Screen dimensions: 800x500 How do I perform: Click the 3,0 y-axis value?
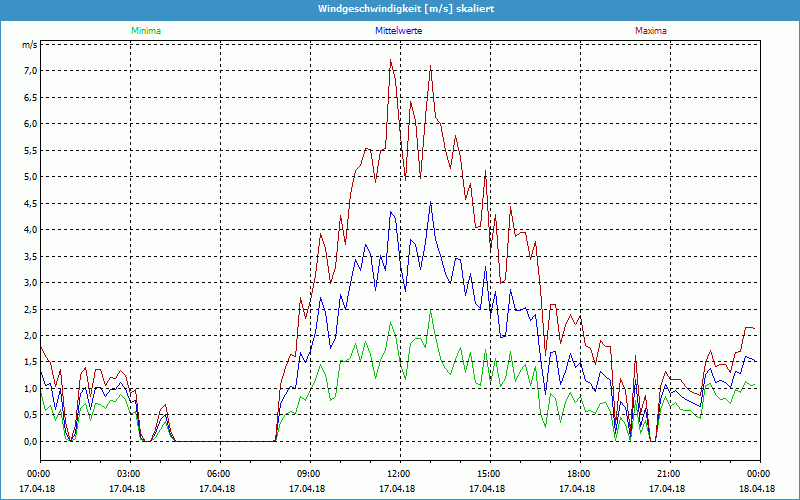[31, 282]
